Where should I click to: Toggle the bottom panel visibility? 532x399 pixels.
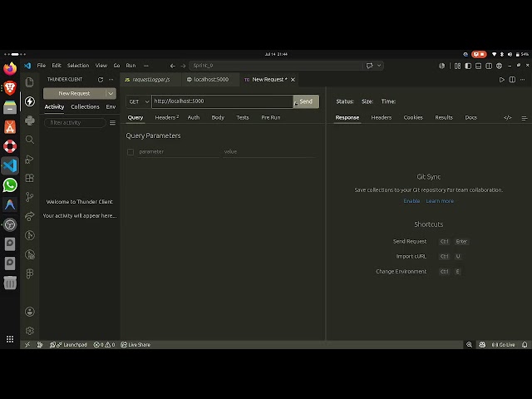point(478,66)
